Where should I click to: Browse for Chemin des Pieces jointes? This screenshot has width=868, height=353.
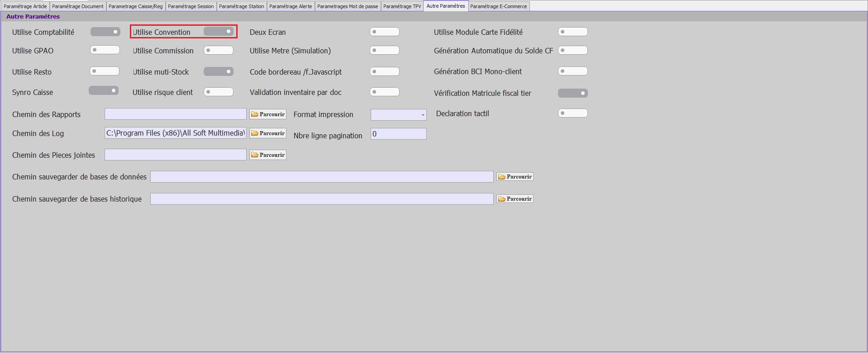click(268, 155)
